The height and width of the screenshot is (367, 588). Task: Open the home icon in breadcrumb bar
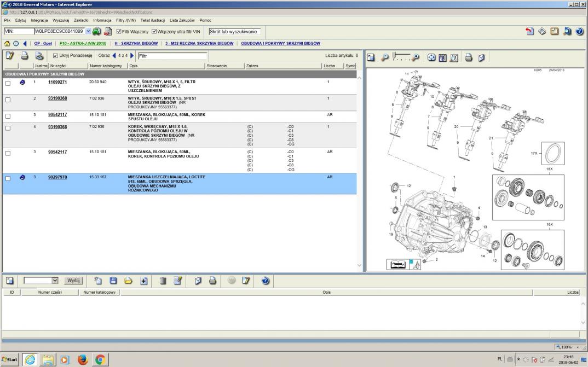(7, 43)
